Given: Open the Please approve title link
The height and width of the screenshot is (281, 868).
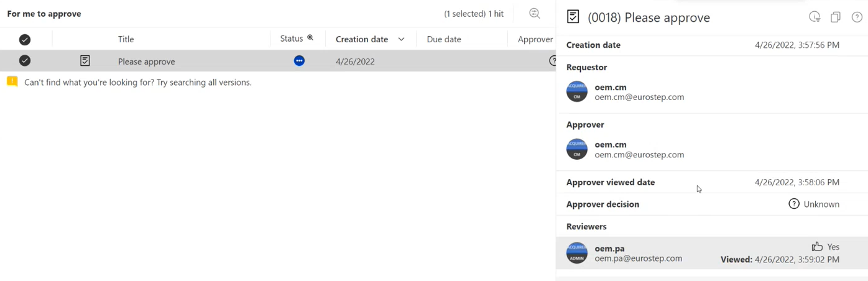Looking at the screenshot, I should [x=147, y=62].
